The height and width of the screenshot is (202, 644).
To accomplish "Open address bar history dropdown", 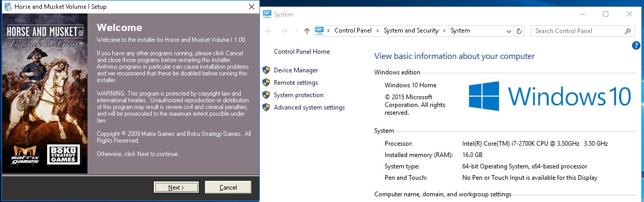I will click(x=509, y=31).
